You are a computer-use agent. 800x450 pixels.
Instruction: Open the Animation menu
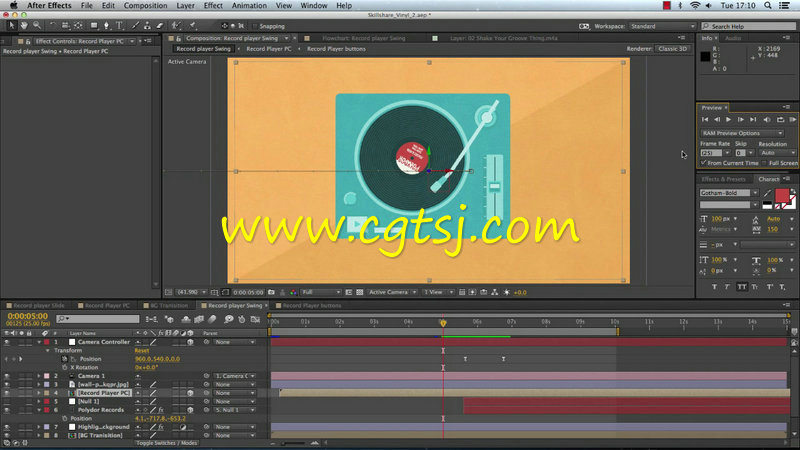249,6
